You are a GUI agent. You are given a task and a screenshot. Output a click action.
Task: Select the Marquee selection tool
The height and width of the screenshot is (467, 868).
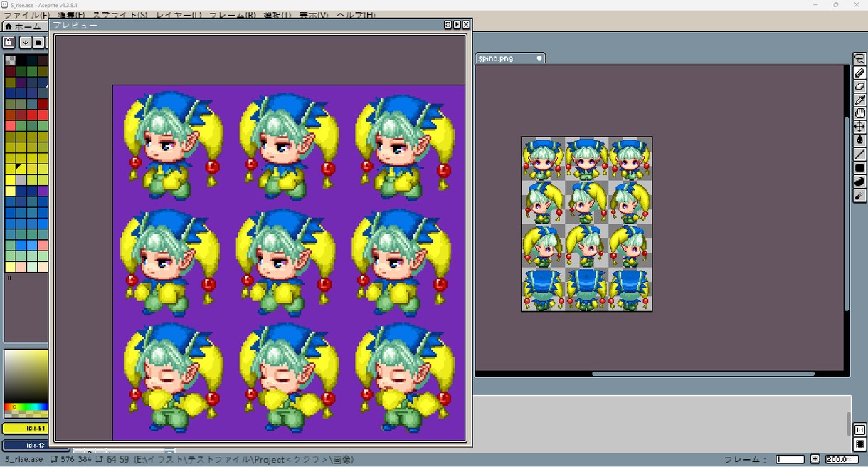click(859, 60)
